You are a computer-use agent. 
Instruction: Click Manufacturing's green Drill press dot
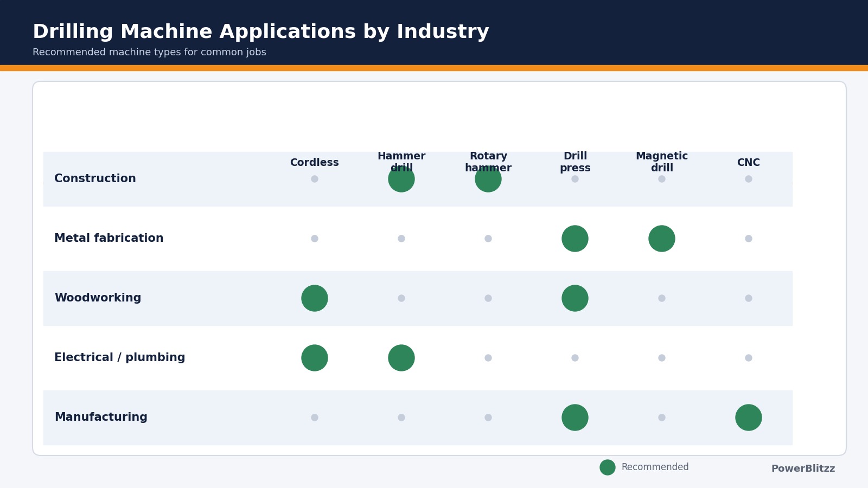pyautogui.click(x=575, y=418)
